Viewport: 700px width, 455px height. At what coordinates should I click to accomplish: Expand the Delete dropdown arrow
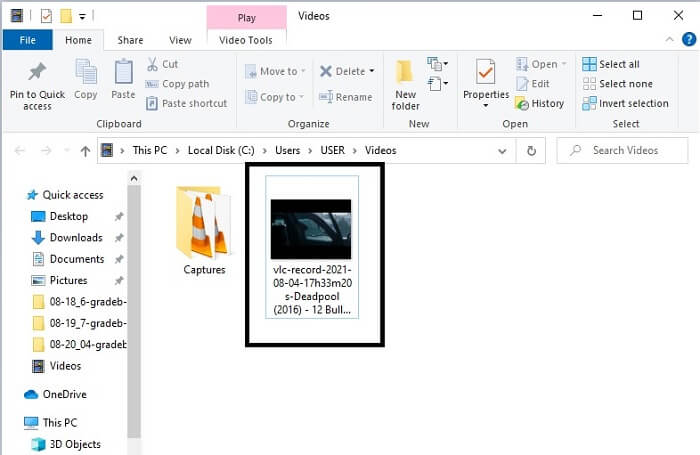371,71
